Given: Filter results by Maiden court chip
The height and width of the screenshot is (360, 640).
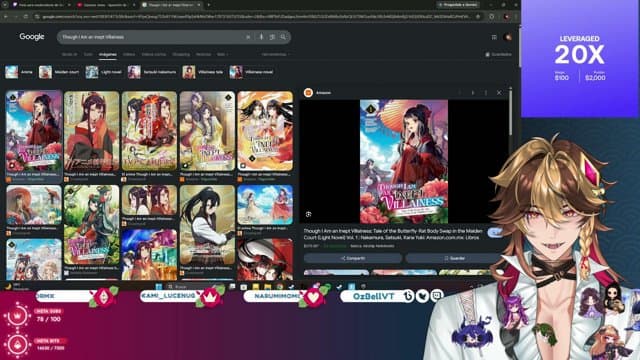Looking at the screenshot, I should 59,72.
